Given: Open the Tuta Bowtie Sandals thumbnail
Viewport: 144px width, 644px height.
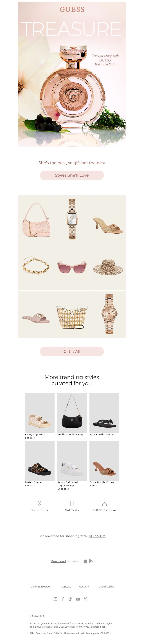Looking at the screenshot, I should [x=104, y=413].
